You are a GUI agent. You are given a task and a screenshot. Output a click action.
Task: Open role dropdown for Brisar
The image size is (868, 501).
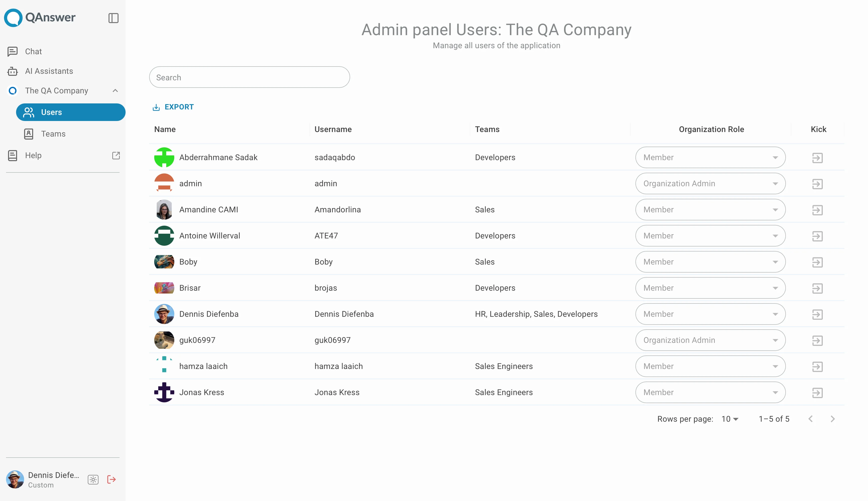[x=710, y=288]
